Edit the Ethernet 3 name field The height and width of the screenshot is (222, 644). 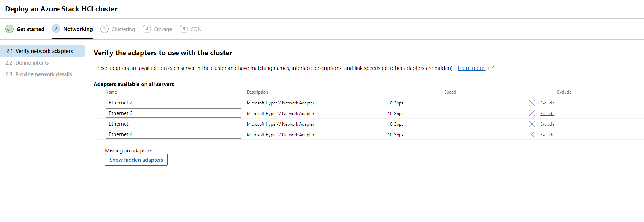pyautogui.click(x=173, y=113)
